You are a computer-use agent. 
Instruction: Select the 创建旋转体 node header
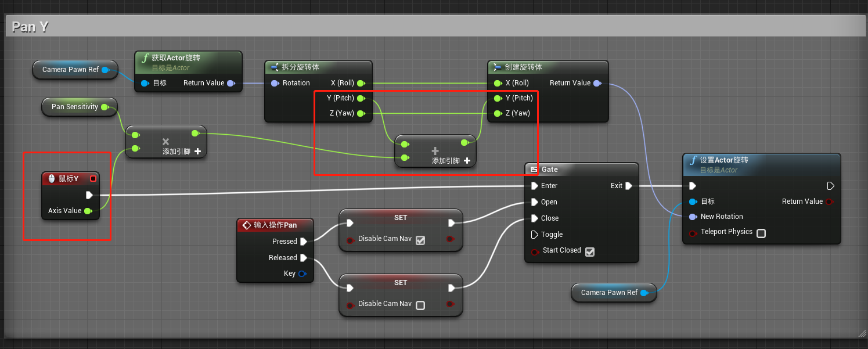548,67
